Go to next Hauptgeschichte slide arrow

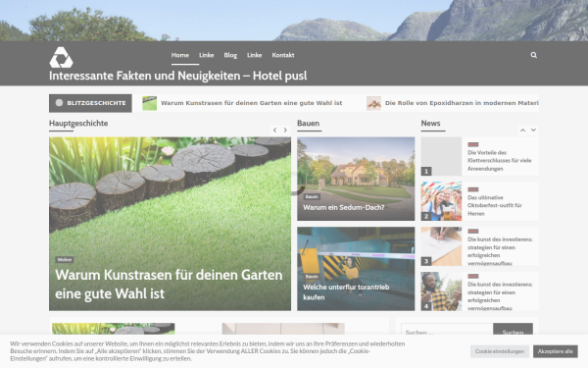285,130
